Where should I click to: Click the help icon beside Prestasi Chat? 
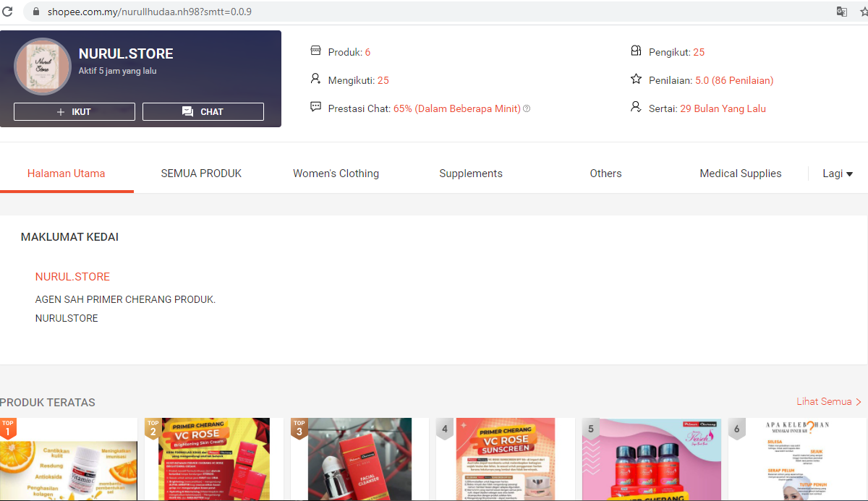click(527, 108)
